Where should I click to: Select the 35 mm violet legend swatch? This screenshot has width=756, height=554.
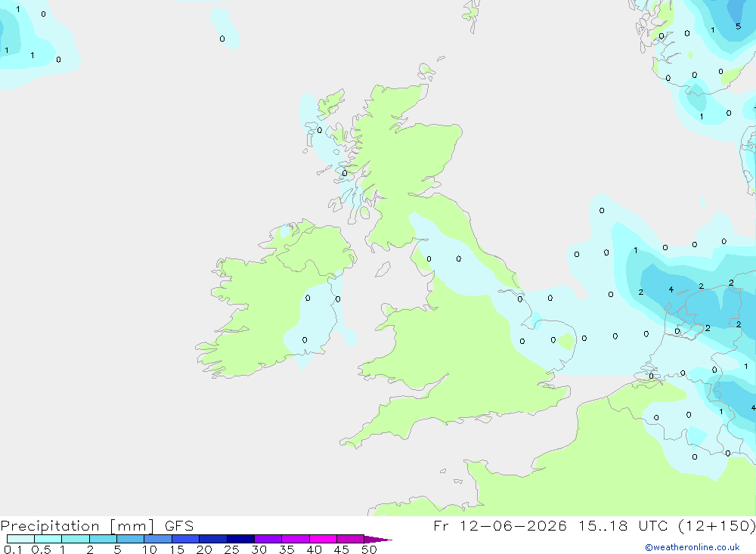pos(296,539)
